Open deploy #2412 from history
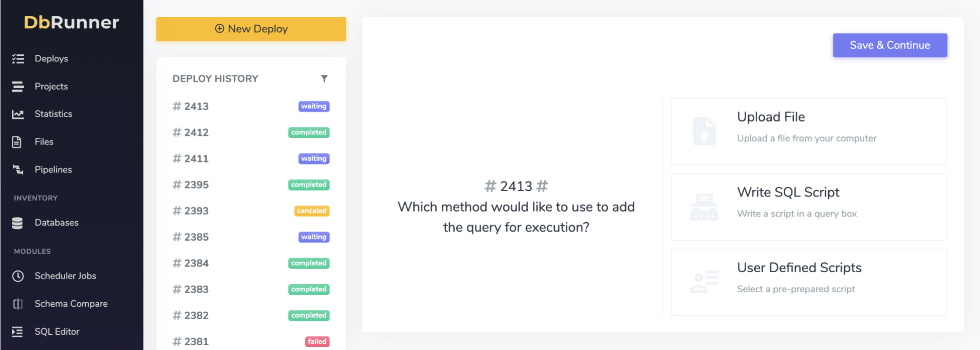980x350 pixels. (196, 133)
